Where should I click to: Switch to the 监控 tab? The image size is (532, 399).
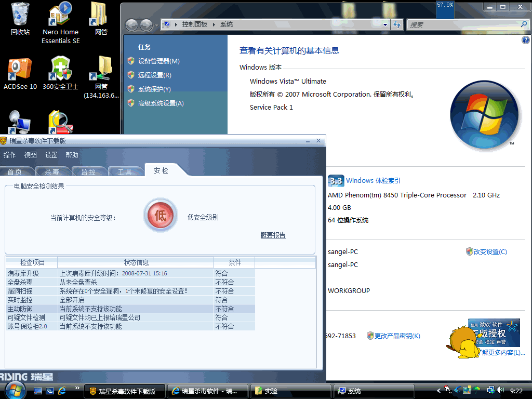(88, 172)
